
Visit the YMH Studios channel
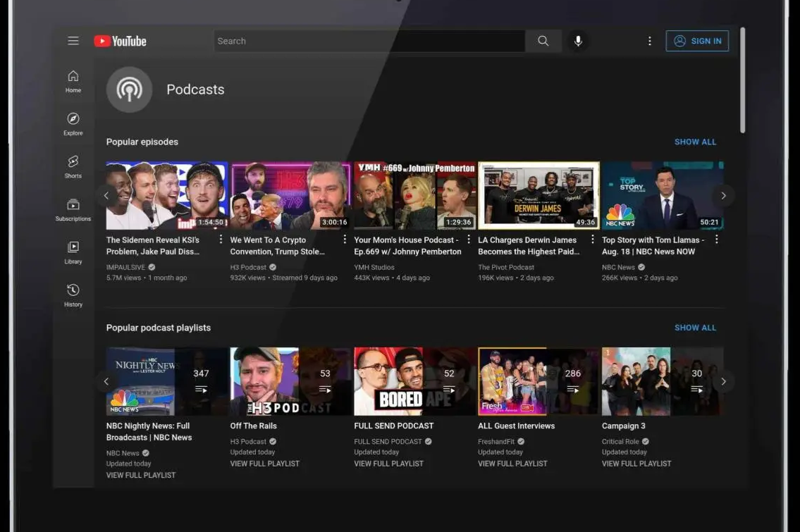pyautogui.click(x=374, y=267)
